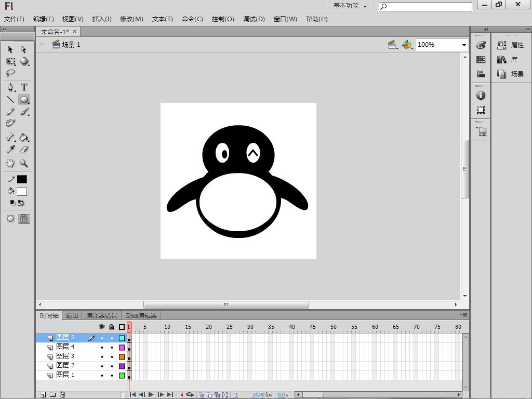Select the Text tool
532x399 pixels.
[24, 87]
